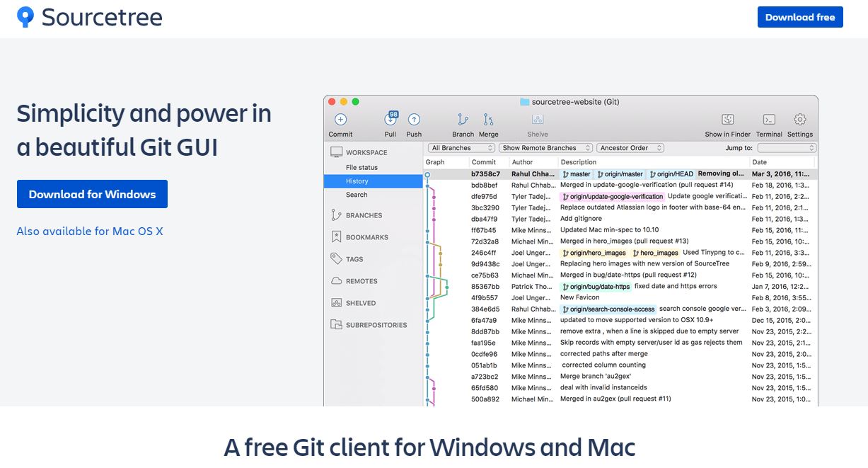Select the origin/update-google-verification label
The width and height of the screenshot is (868, 468).
(613, 197)
